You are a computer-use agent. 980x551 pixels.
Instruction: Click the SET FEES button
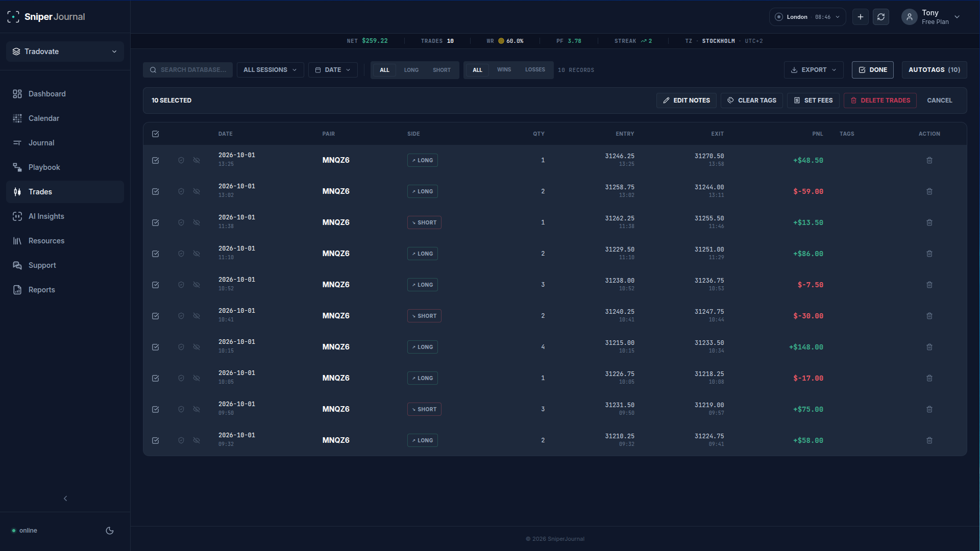813,101
